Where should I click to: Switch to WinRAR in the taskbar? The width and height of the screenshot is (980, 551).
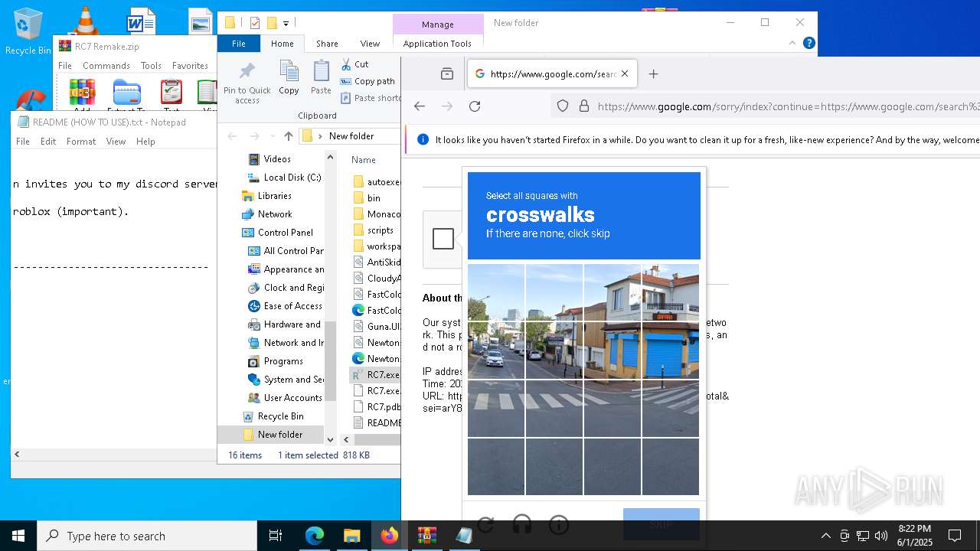426,536
